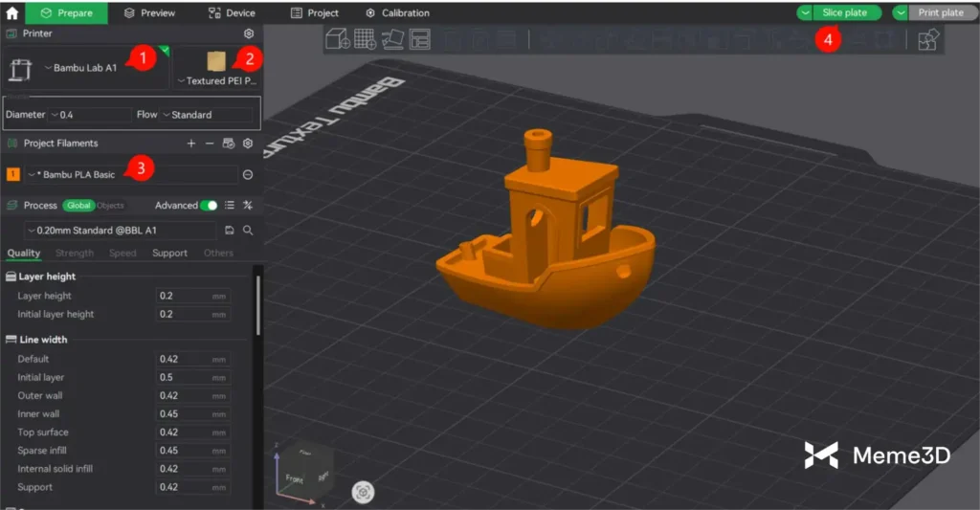Image resolution: width=980 pixels, height=510 pixels.
Task: Click the Auto orient toolbar icon
Action: pyautogui.click(x=392, y=39)
